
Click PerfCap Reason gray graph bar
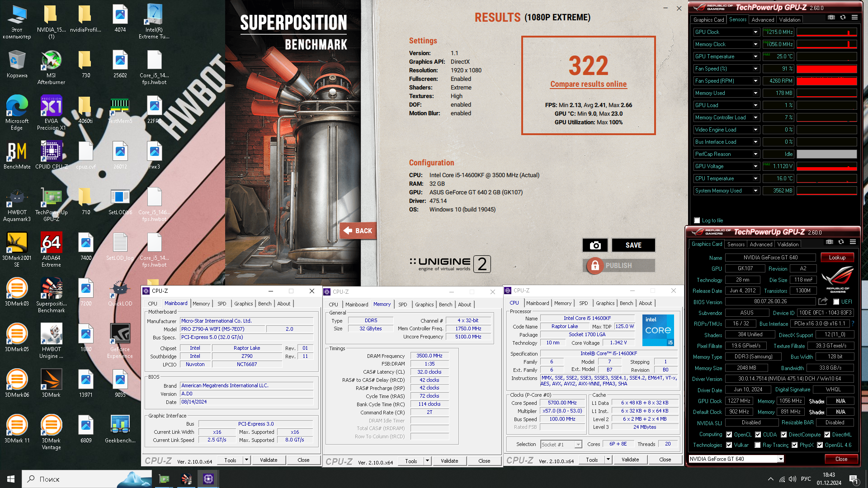click(x=826, y=154)
